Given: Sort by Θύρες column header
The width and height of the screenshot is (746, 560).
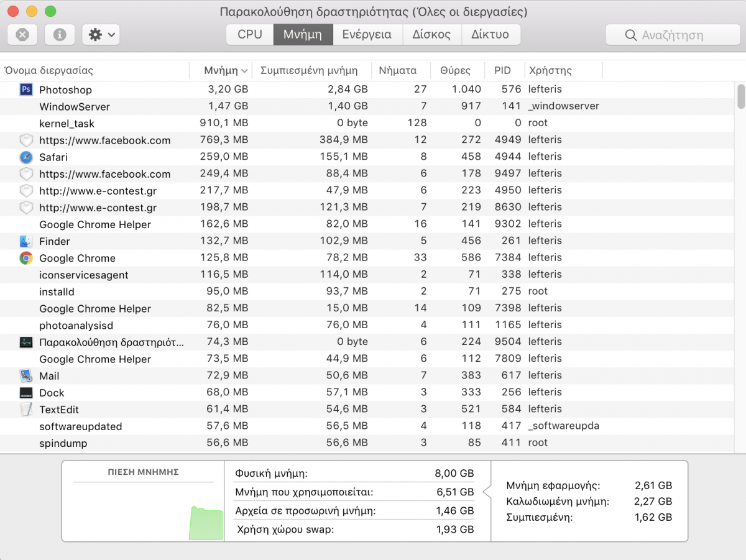Looking at the screenshot, I should click(458, 70).
